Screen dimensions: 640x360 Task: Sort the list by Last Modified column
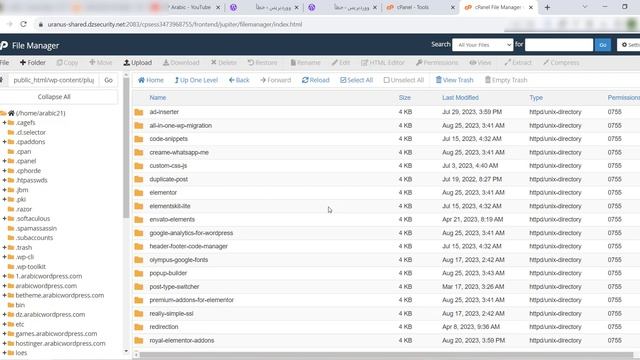[460, 98]
